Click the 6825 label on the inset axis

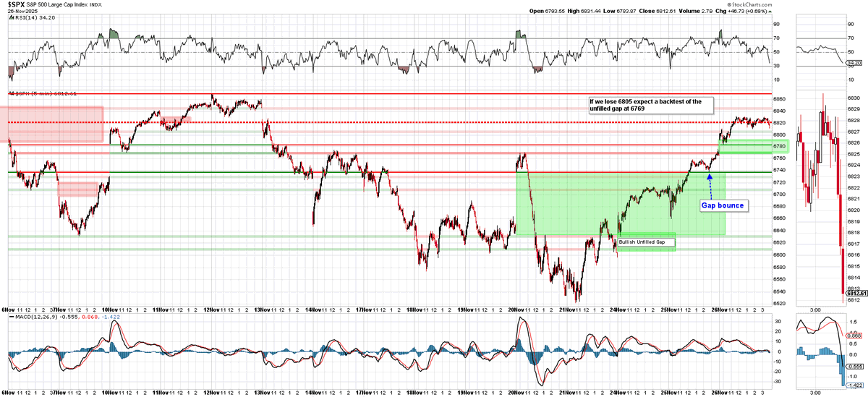853,154
